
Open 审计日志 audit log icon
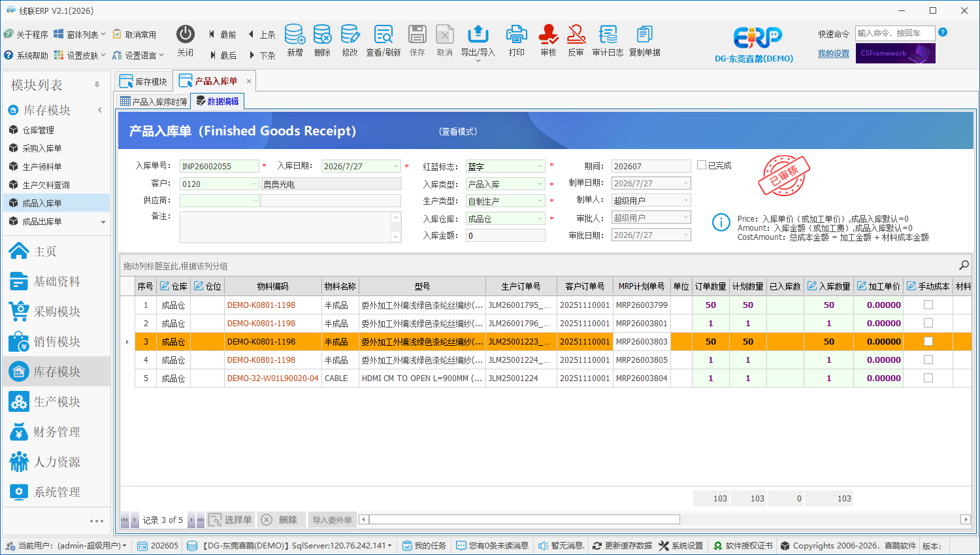pos(608,35)
